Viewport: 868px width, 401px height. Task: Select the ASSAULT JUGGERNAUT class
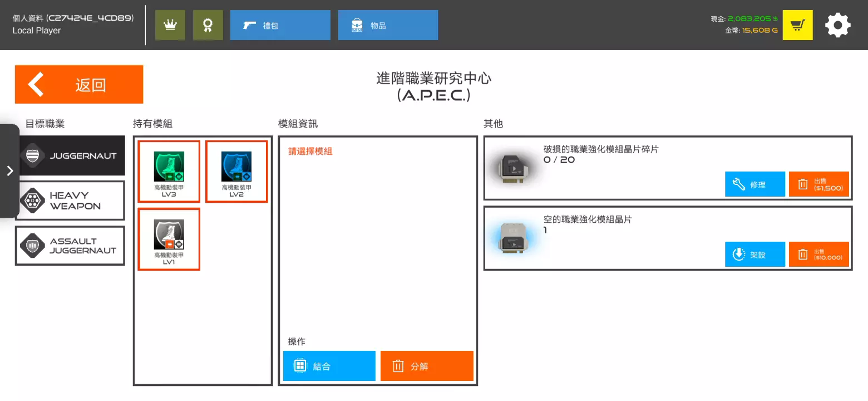70,246
